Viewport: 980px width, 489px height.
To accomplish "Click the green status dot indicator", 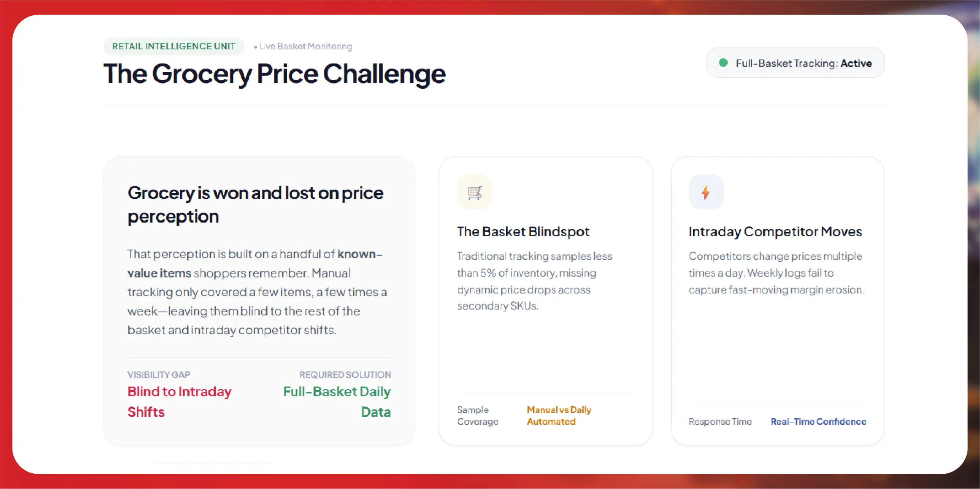I will pos(723,63).
